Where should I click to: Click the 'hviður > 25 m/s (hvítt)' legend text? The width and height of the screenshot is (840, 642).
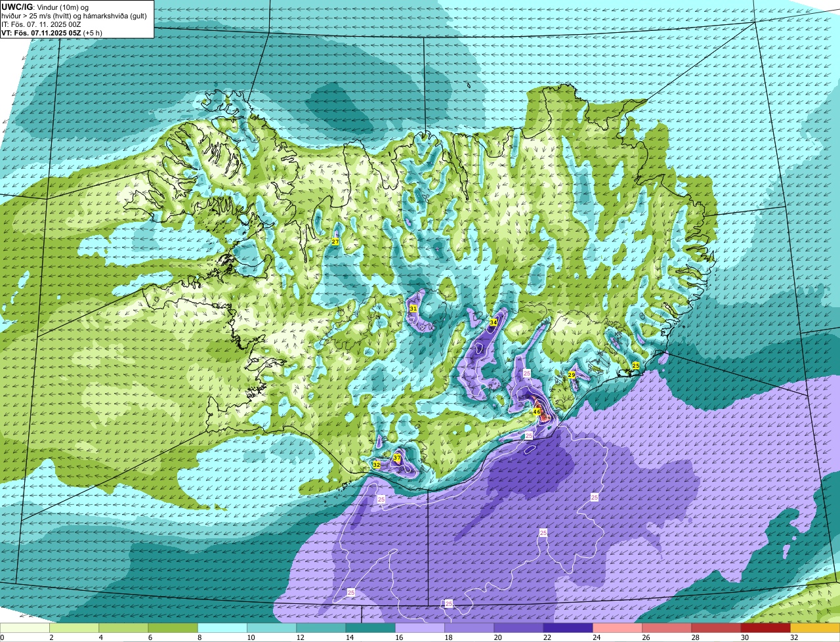41,16
